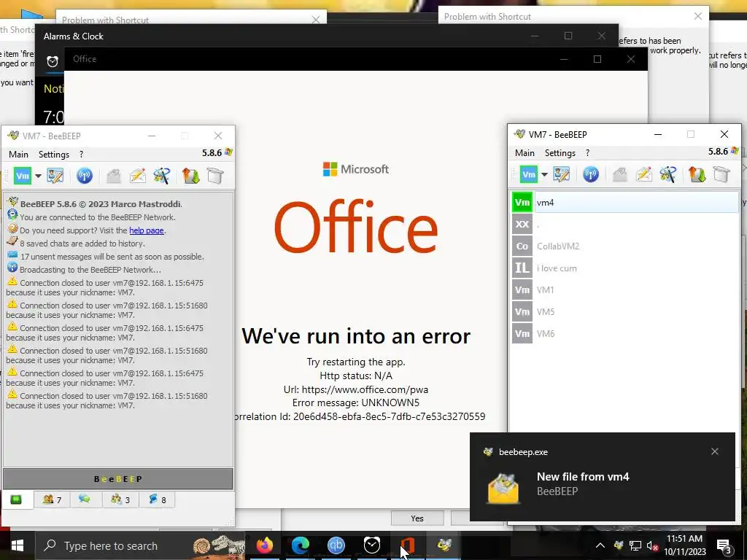Open Settings menu in left BeeBEEP window
Viewport: 747px width, 560px height.
(54, 155)
